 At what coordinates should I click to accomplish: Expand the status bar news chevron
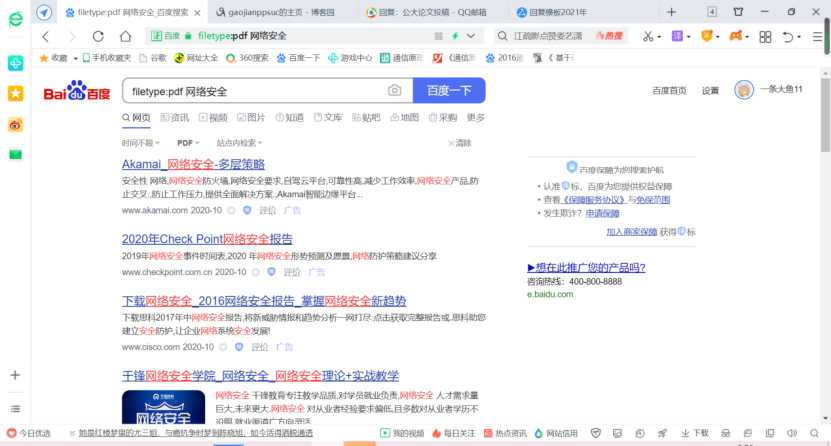pyautogui.click(x=72, y=433)
